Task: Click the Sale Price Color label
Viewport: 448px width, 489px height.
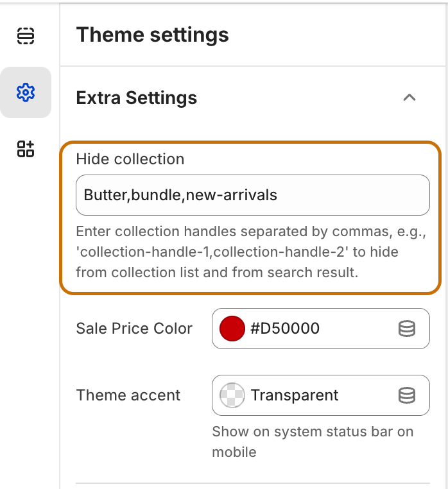Action: click(134, 329)
